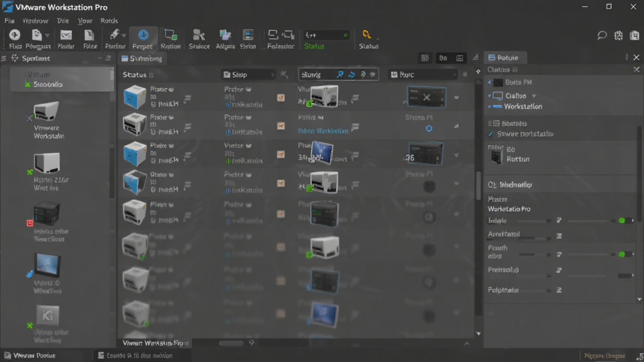The width and height of the screenshot is (644, 362).
Task: Click the first toolbar icon labeled Flaja
Action: [x=15, y=35]
